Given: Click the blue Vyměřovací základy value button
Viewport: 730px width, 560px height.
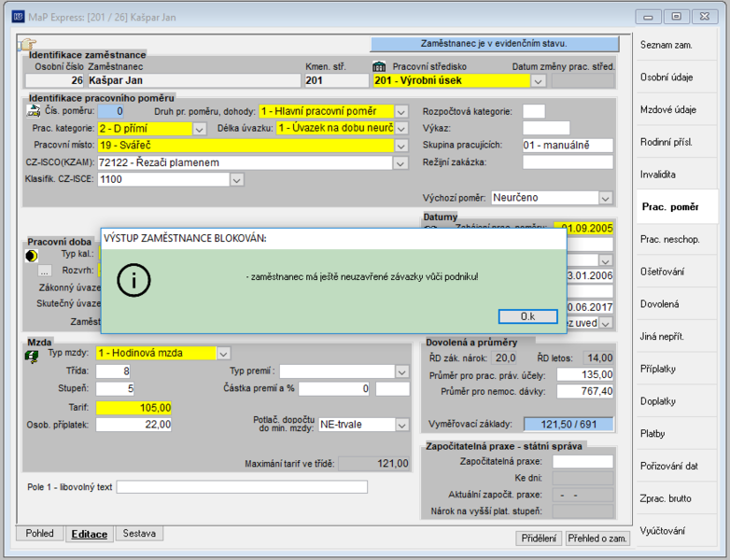Looking at the screenshot, I should 569,424.
